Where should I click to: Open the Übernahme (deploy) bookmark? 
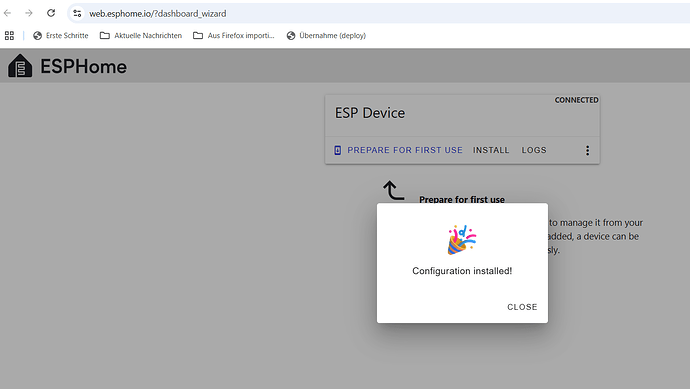326,36
